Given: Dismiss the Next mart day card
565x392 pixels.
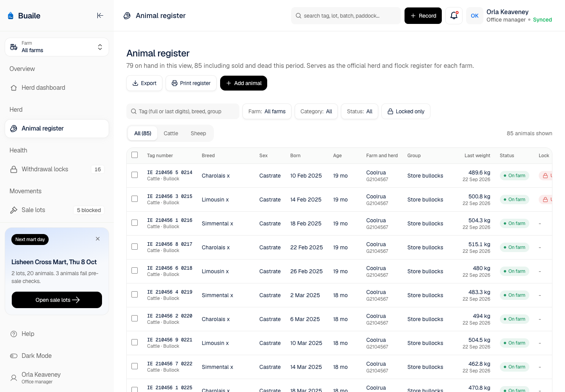Looking at the screenshot, I should pyautogui.click(x=98, y=239).
